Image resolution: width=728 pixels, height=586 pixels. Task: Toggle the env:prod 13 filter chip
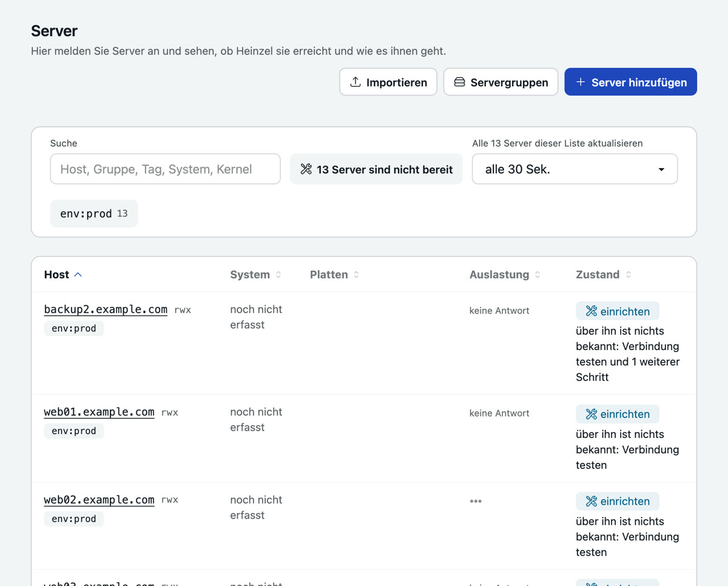click(94, 214)
